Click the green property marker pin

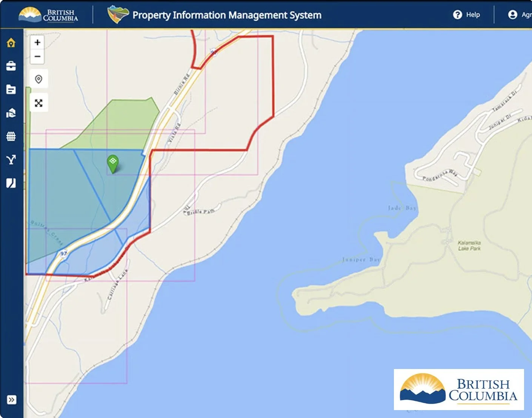coord(113,164)
